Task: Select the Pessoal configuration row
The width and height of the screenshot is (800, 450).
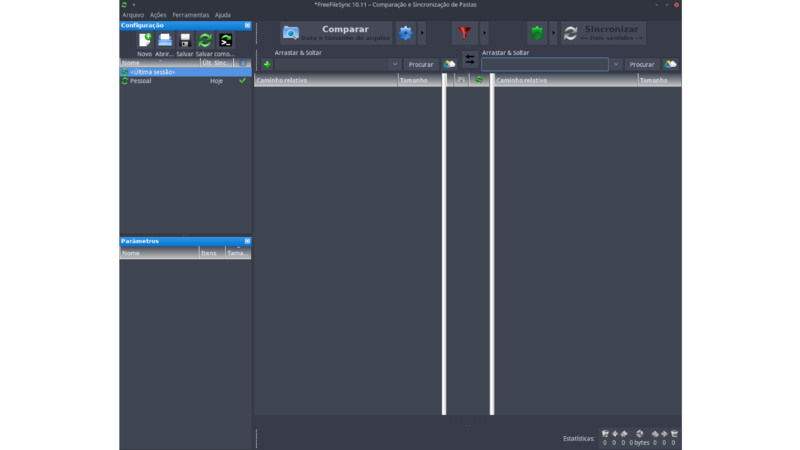Action: (x=185, y=81)
